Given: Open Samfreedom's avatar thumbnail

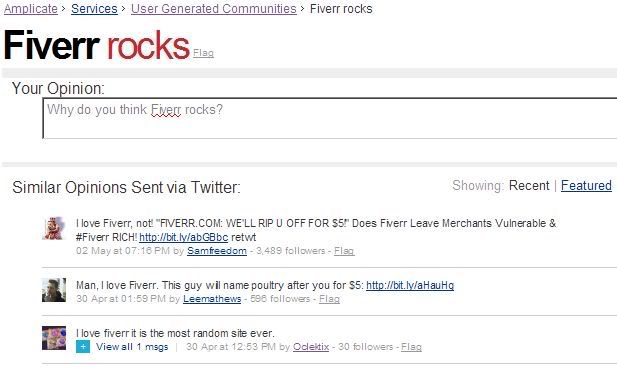Looking at the screenshot, I should click(54, 228).
